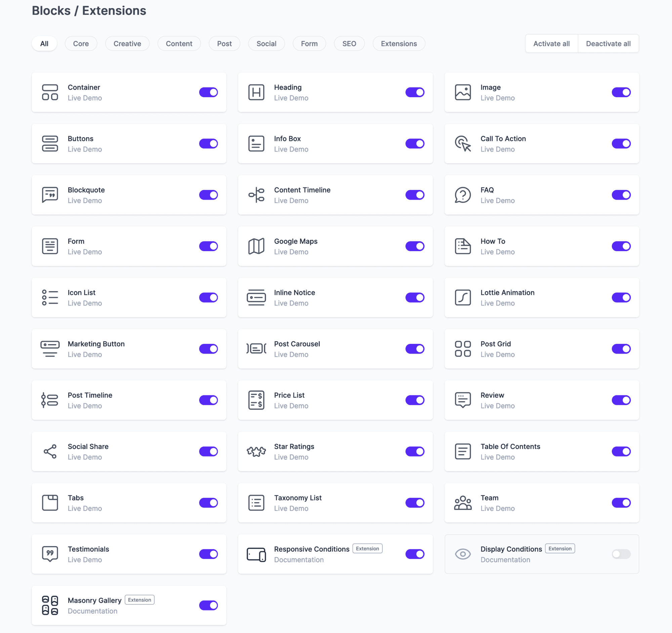672x633 pixels.
Task: Click the Buttons block icon
Action: point(50,144)
